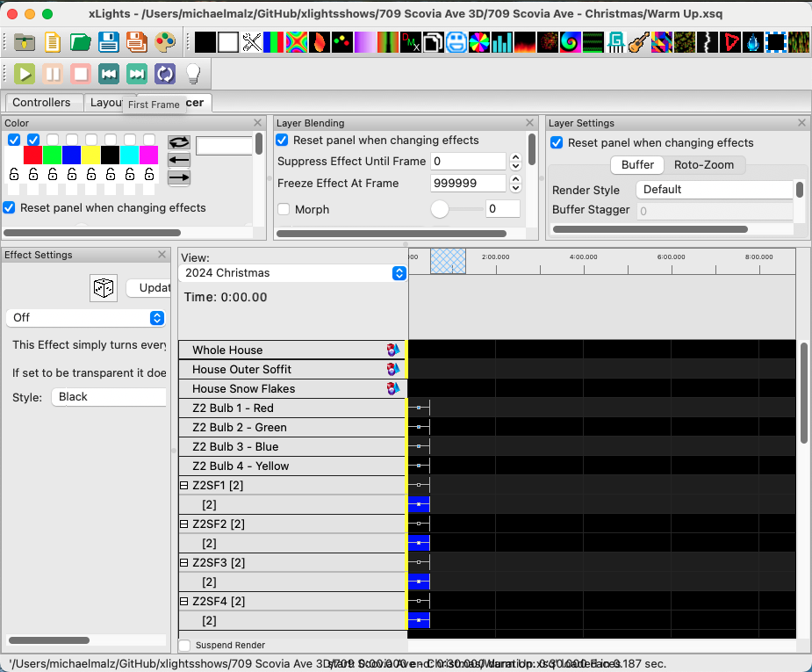
Task: Select the Duplicate effect icon
Action: 434,42
